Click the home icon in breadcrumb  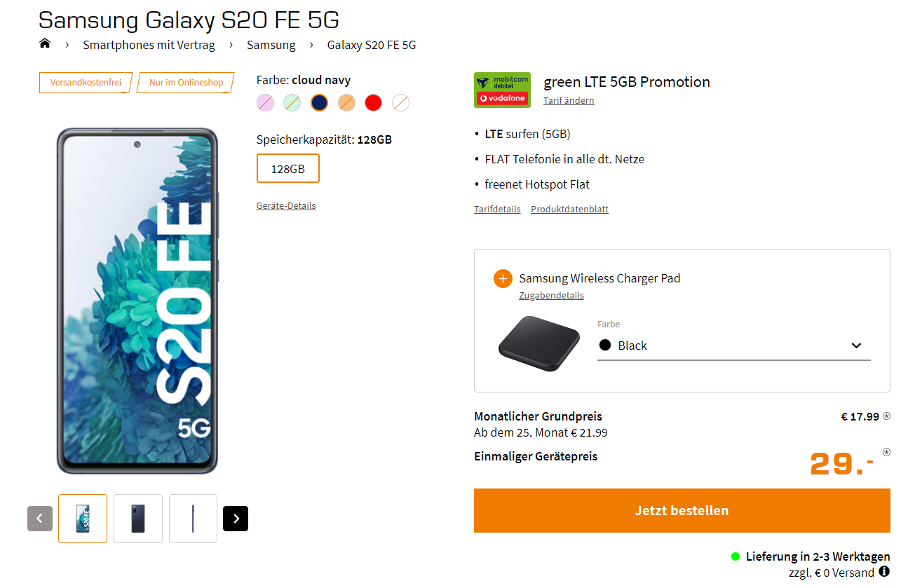tap(45, 44)
